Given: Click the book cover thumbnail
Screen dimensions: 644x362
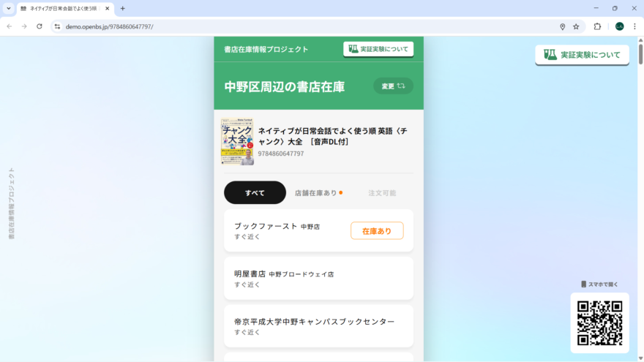Looking at the screenshot, I should (237, 142).
